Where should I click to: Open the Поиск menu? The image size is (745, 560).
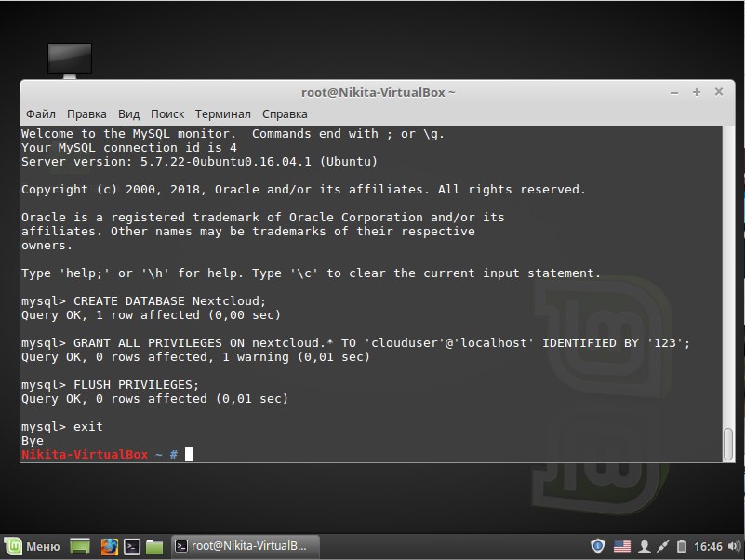[167, 114]
